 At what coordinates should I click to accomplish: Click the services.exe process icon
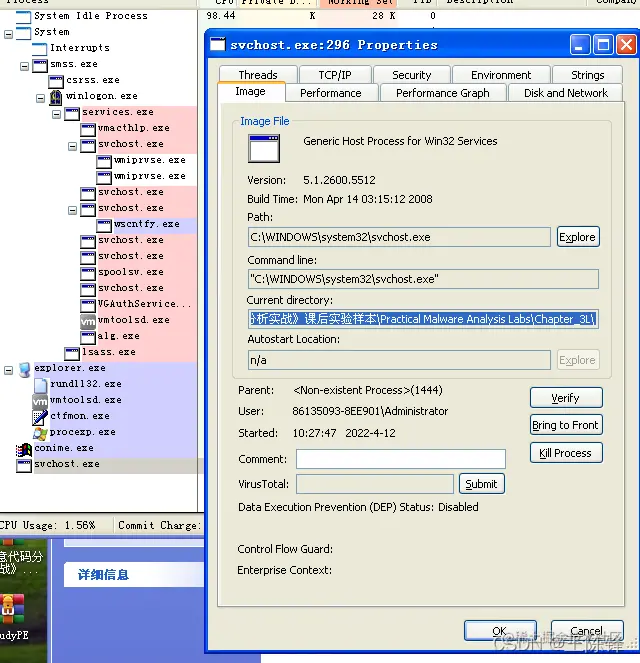pyautogui.click(x=72, y=113)
